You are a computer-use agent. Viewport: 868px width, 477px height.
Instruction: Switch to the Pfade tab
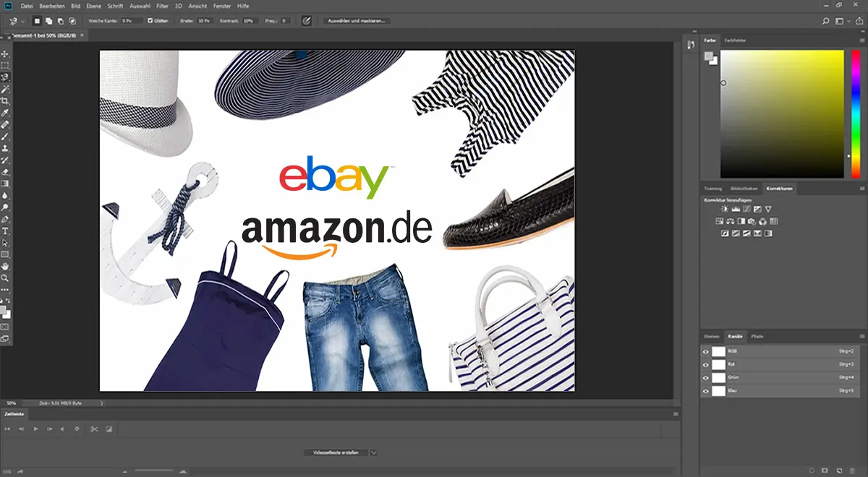757,337
